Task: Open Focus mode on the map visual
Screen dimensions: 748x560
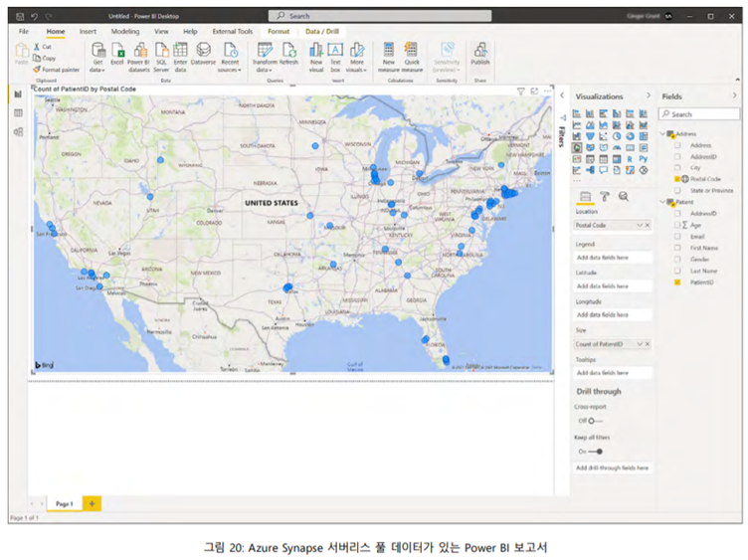Action: (534, 92)
